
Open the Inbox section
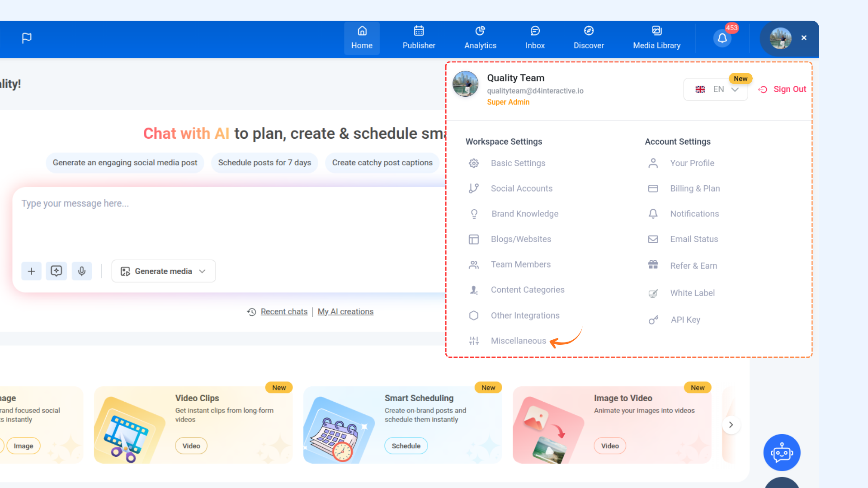(535, 38)
